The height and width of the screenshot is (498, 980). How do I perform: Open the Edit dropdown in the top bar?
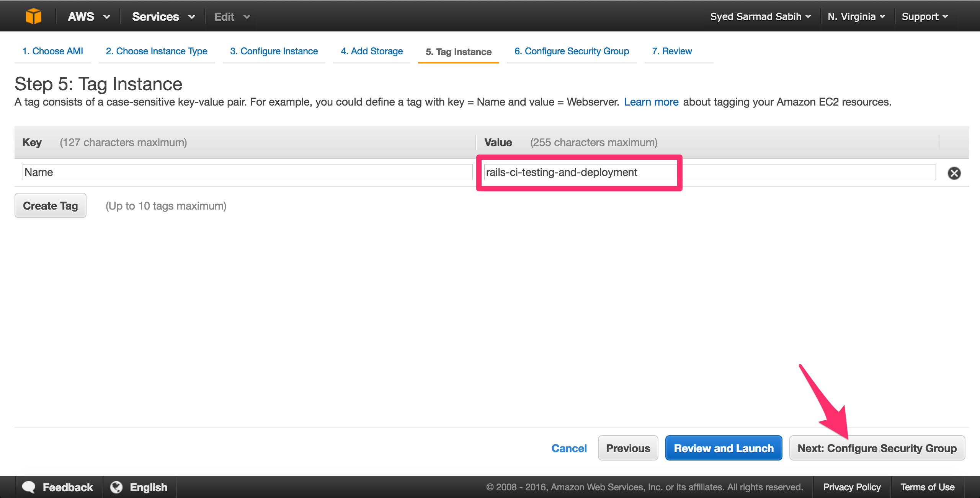(x=232, y=17)
